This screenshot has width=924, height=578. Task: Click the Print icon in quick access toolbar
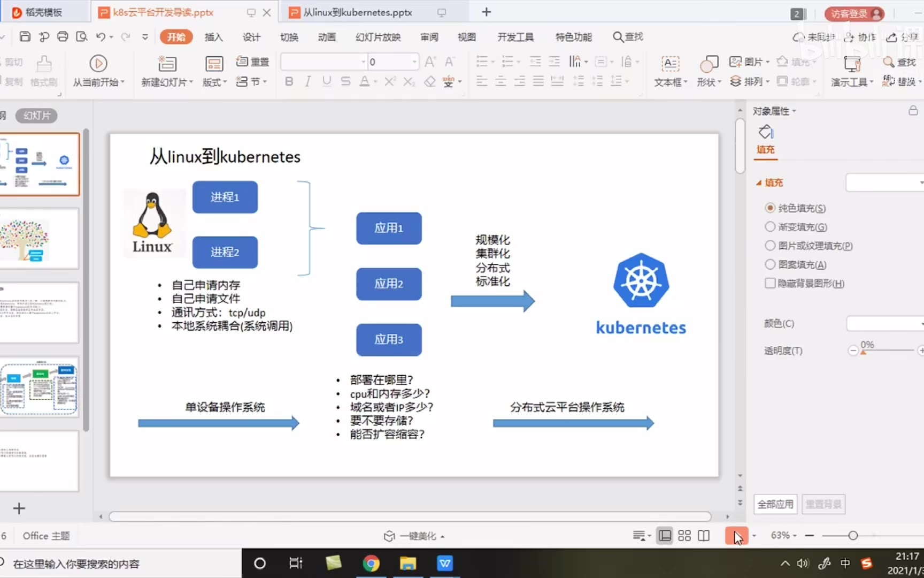(63, 36)
